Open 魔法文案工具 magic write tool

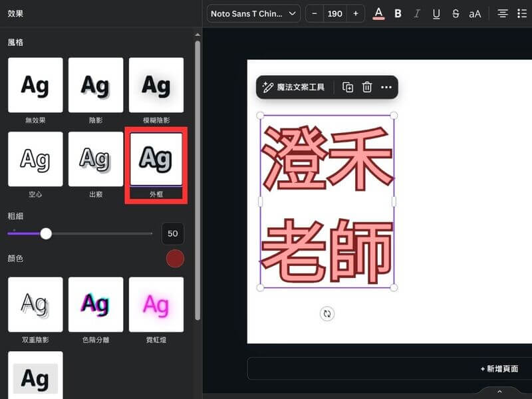294,87
